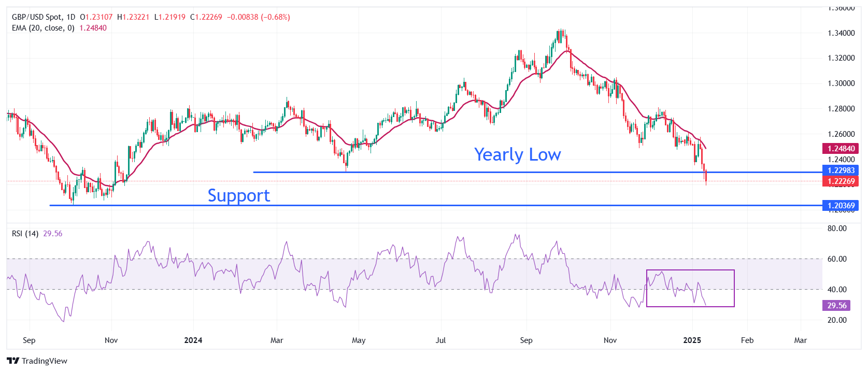Click the blue 1.20369 support price tag
Viewport: 868px width, 372px height.
click(840, 206)
